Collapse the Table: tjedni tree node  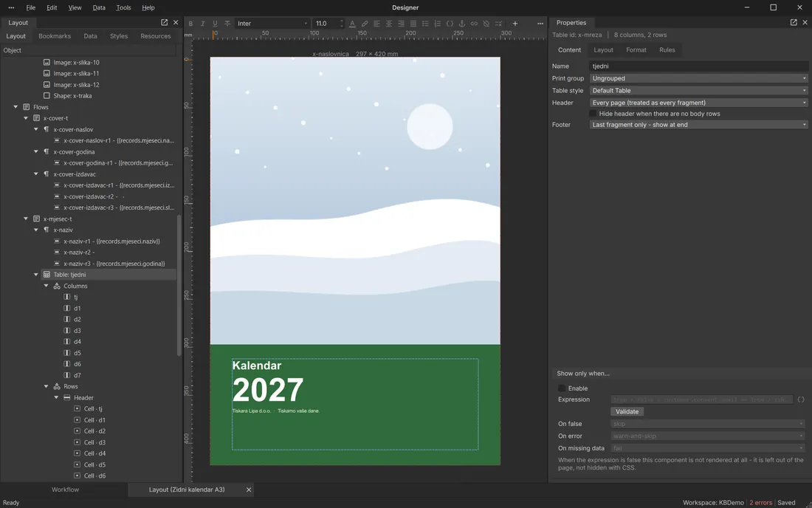pos(36,275)
